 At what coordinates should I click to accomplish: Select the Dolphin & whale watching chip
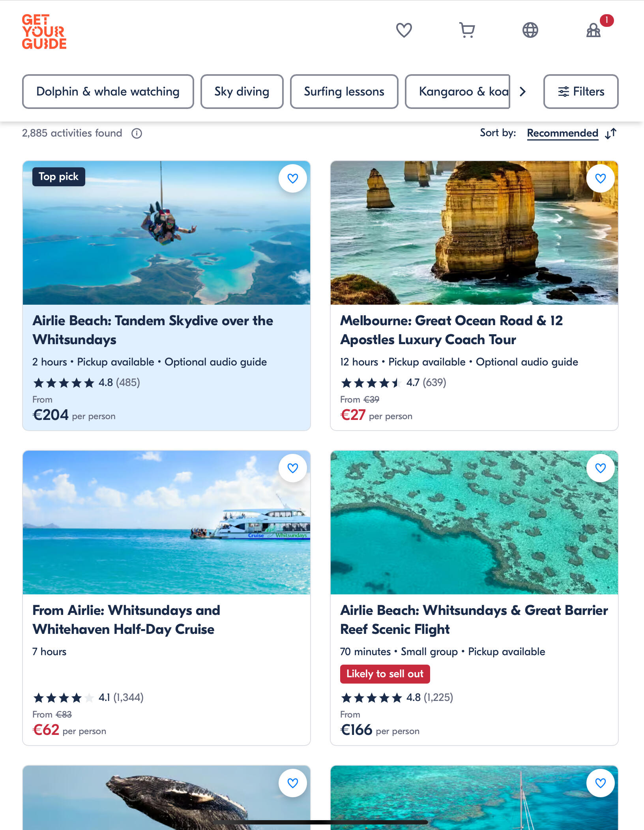[x=108, y=92]
